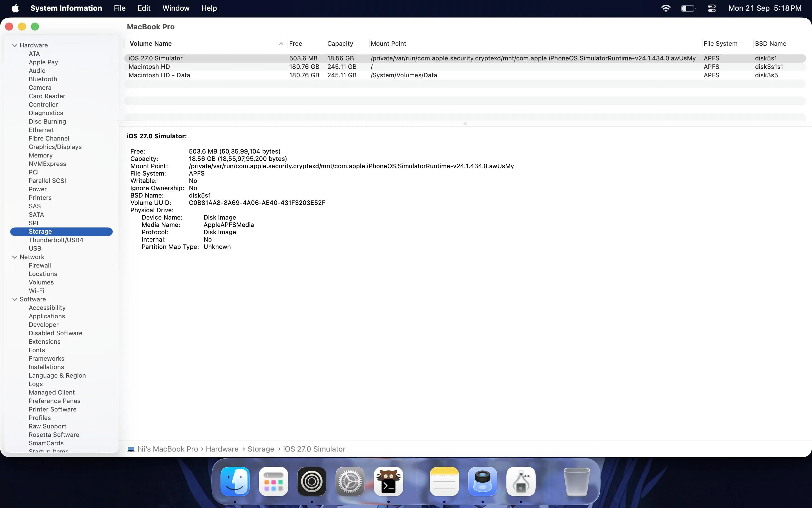The width and height of the screenshot is (812, 508).
Task: Open the Help menu
Action: 209,8
